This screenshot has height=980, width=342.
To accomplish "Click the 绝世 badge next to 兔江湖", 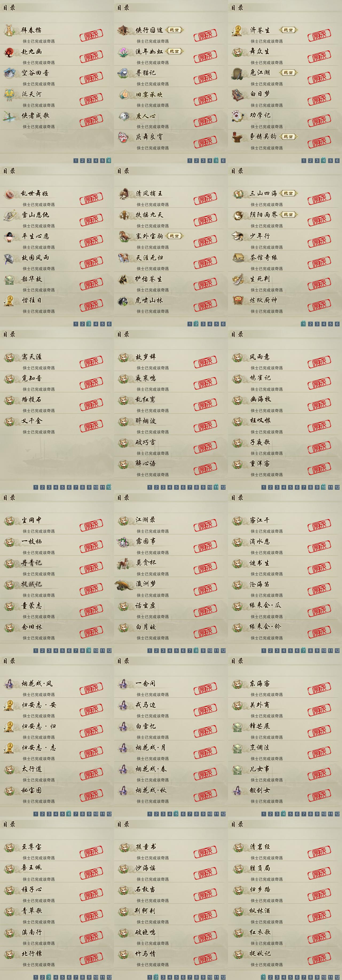I will point(288,73).
